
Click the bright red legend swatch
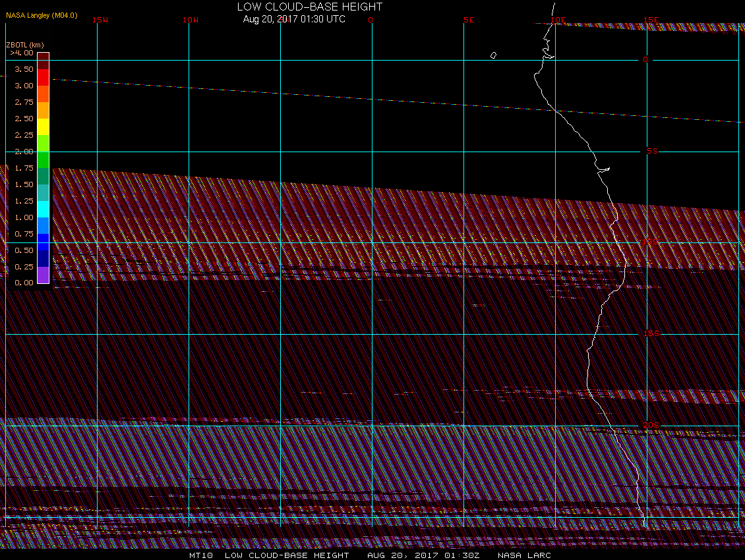coord(43,77)
